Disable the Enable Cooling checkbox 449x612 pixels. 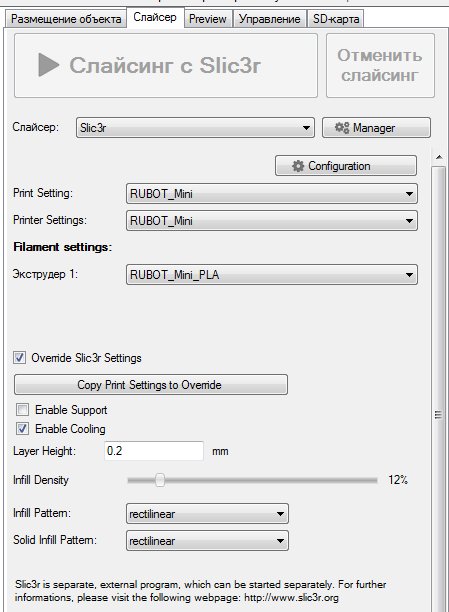pyautogui.click(x=22, y=429)
